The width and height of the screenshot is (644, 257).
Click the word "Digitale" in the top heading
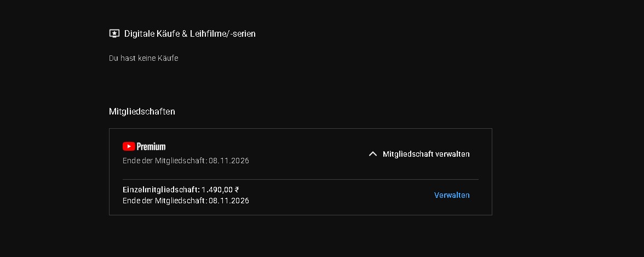139,33
